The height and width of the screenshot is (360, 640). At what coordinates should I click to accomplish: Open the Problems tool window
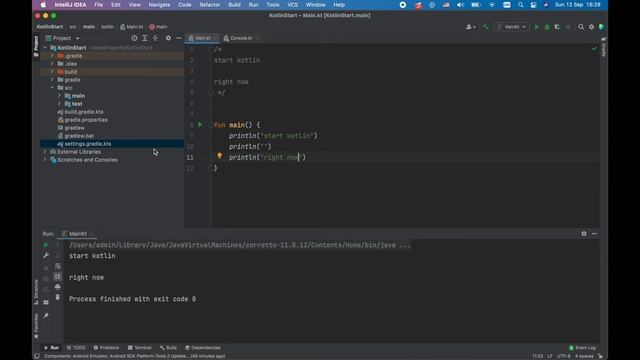click(106, 348)
